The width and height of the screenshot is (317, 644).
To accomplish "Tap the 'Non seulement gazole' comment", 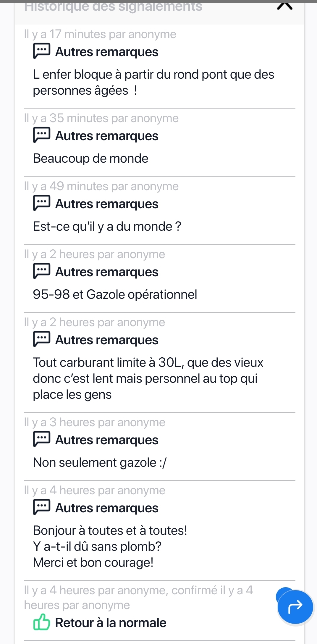I will click(100, 463).
